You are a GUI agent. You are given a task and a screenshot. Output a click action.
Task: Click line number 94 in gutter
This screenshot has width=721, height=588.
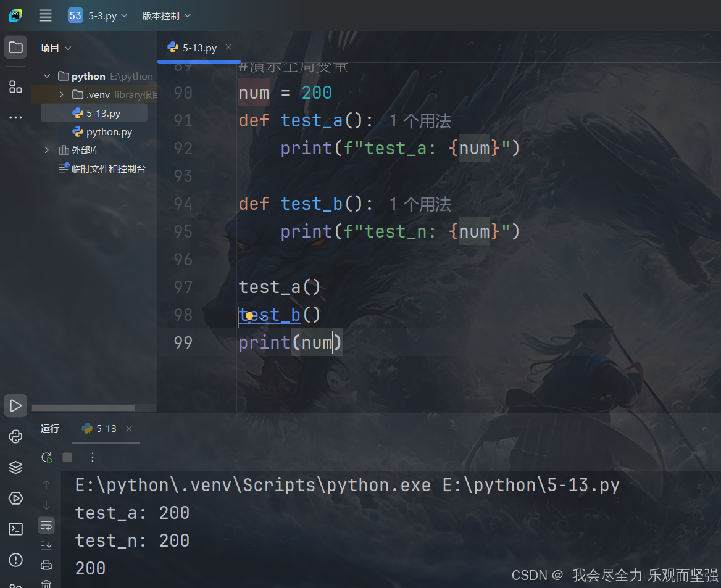click(183, 204)
